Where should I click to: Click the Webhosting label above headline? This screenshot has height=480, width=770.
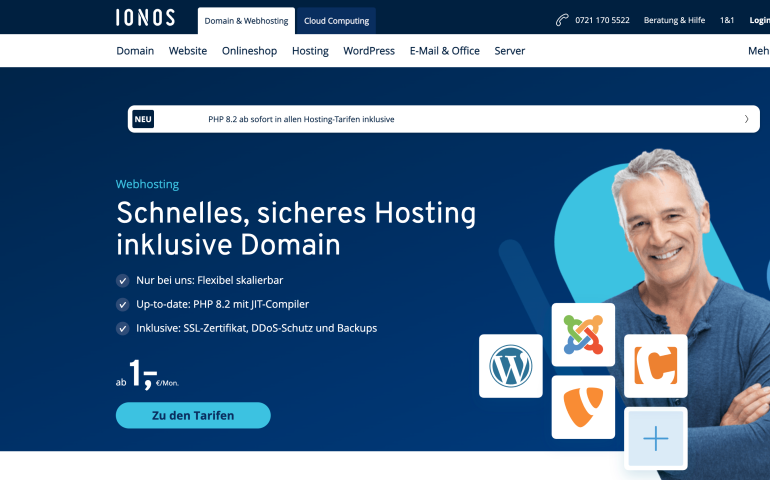[147, 184]
